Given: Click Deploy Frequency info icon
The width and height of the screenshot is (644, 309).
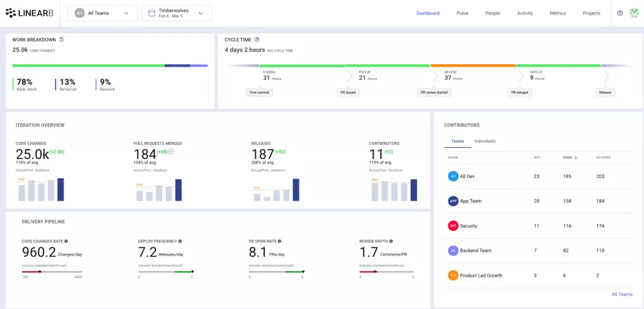Looking at the screenshot, I should tap(180, 241).
